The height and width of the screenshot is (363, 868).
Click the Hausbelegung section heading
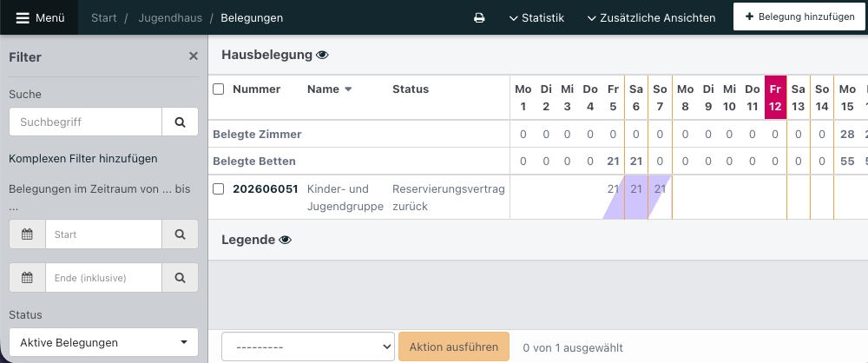tap(266, 55)
